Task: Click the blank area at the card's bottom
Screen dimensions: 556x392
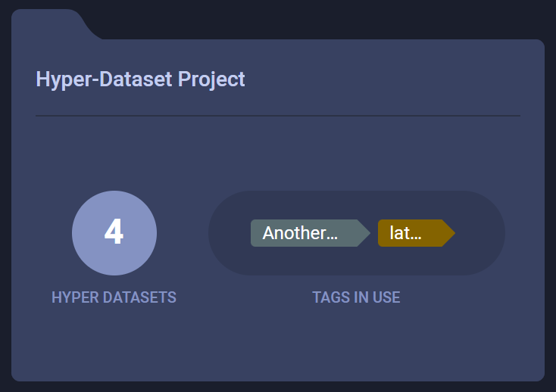Action: (x=277, y=348)
